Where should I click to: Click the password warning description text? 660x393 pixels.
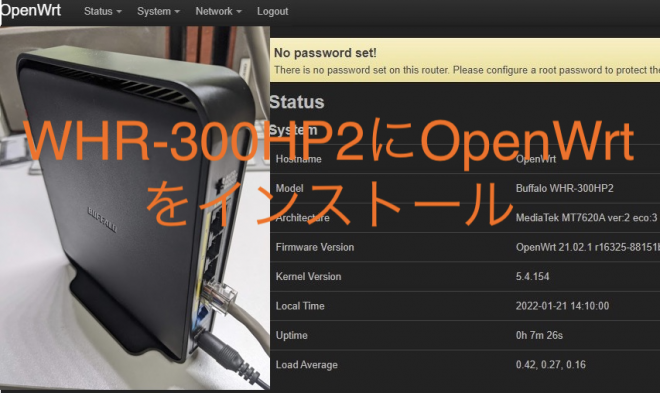tap(467, 70)
